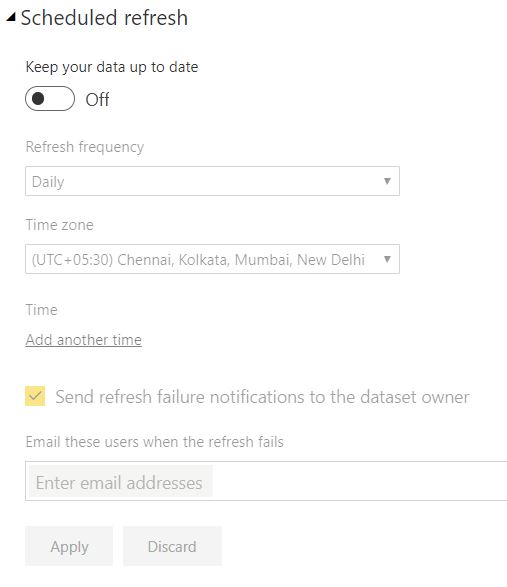Click the Scheduled refresh heading text

coord(104,18)
